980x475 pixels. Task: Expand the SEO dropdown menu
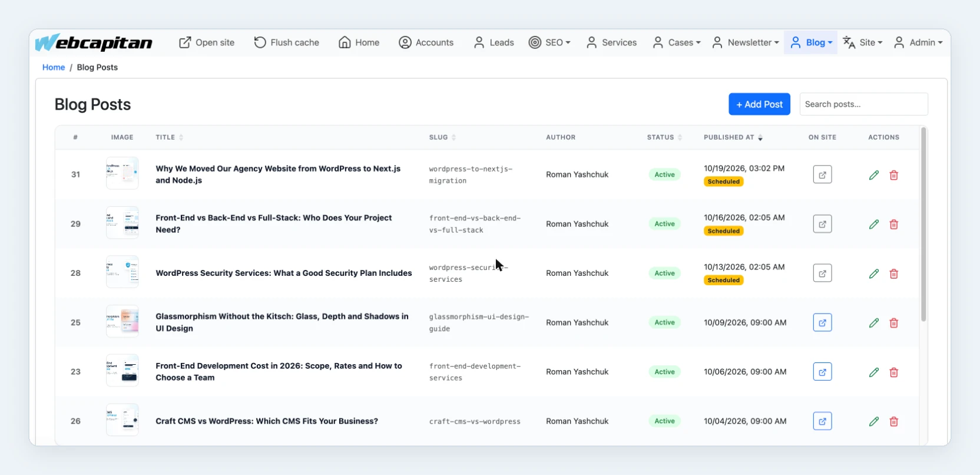pos(550,42)
